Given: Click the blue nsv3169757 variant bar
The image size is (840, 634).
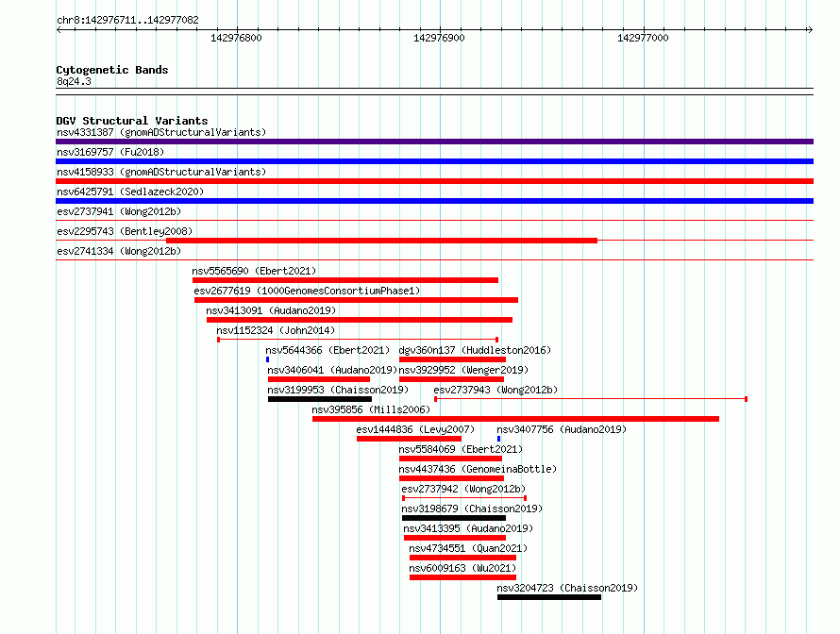Looking at the screenshot, I should [434, 161].
